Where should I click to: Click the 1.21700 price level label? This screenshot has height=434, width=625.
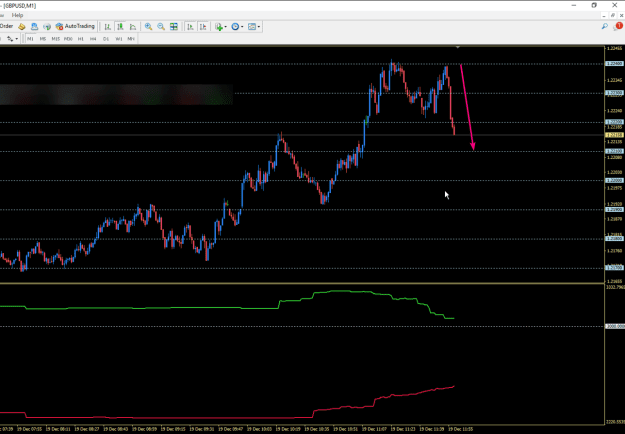pyautogui.click(x=614, y=268)
